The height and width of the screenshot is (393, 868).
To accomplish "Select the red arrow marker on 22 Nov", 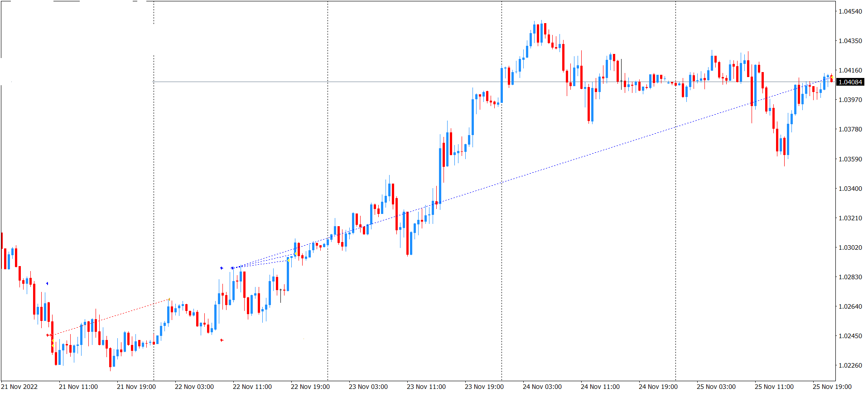I will [222, 340].
